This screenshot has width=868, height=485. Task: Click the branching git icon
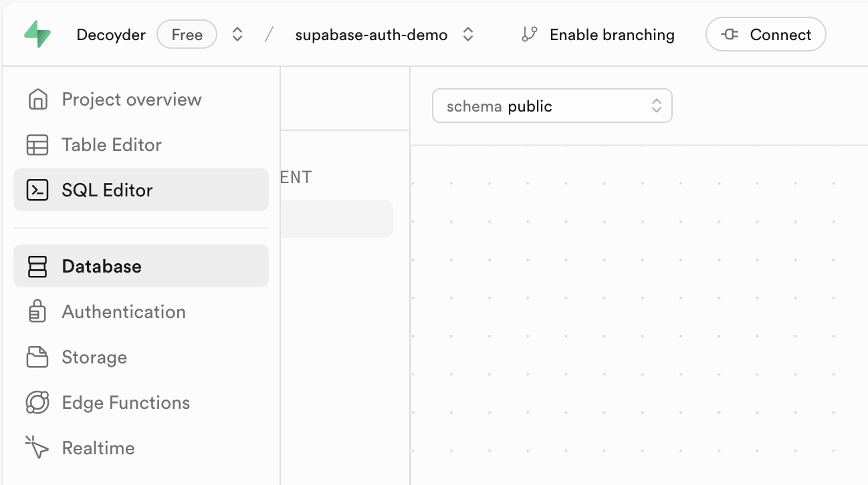[x=530, y=35]
